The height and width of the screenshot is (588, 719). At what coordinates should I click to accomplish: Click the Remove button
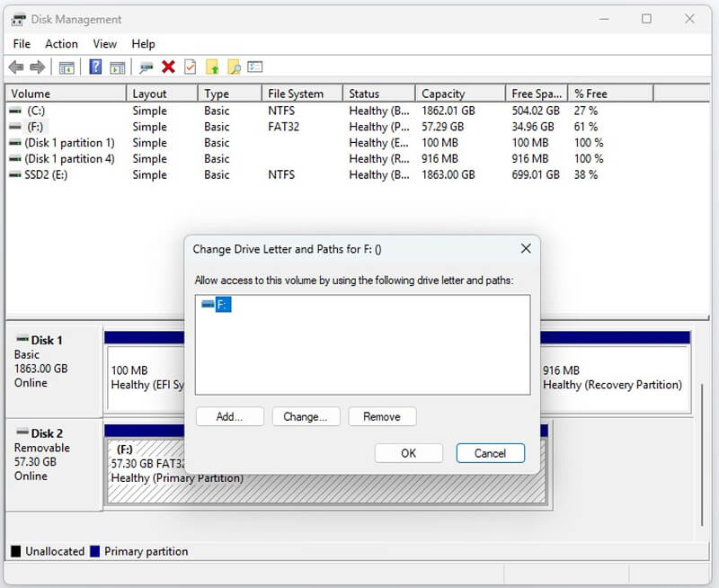[x=382, y=416]
